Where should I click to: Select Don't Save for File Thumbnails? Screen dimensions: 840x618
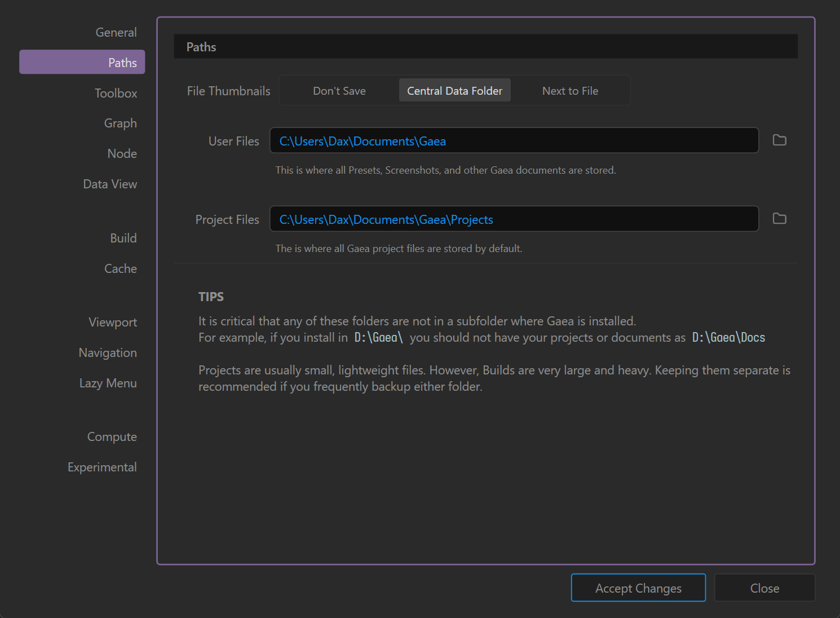click(339, 91)
